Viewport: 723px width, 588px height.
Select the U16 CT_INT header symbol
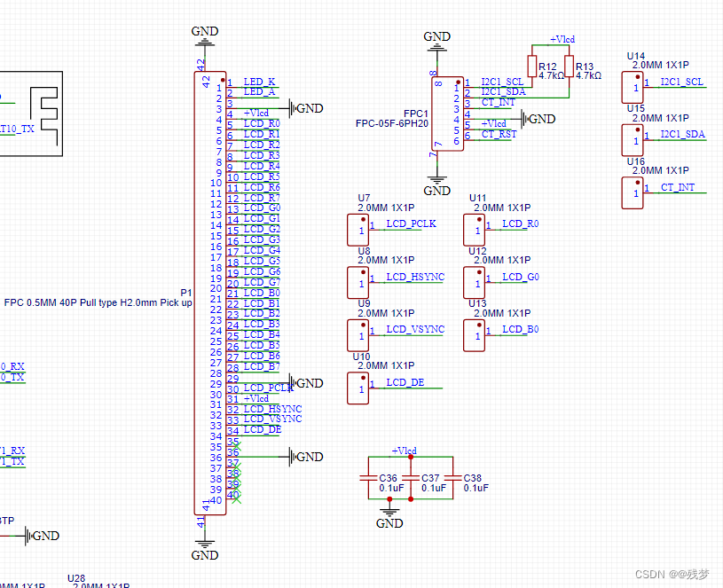(633, 193)
